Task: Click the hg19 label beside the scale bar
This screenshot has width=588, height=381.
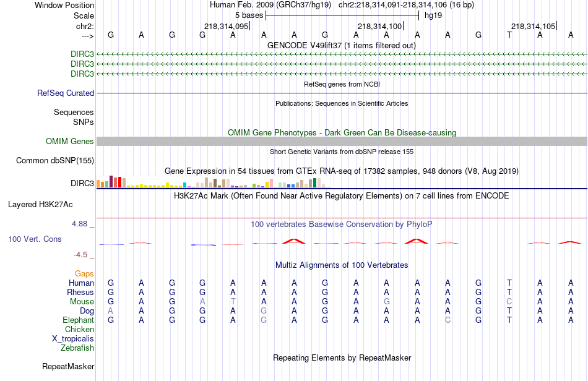Action: (433, 15)
